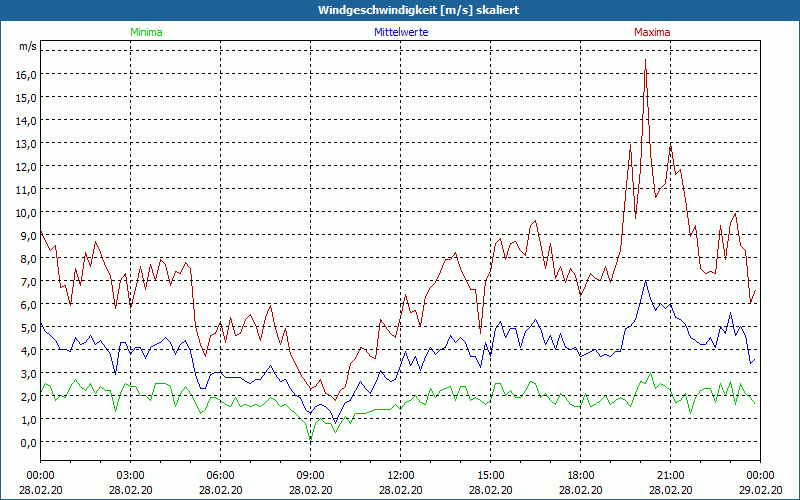Click the 29.02.20 date label

(760, 490)
